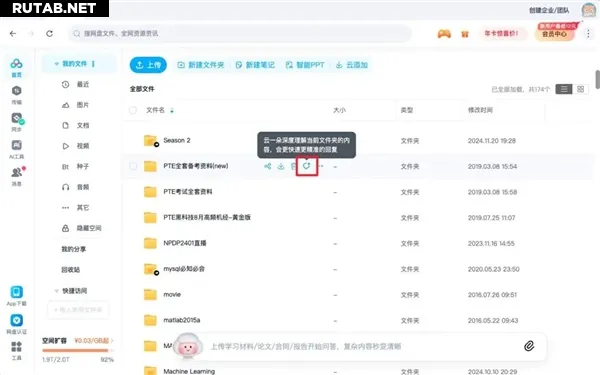Check the PTE全套备考资料(new) row checkbox
600x375 pixels.
pos(133,166)
